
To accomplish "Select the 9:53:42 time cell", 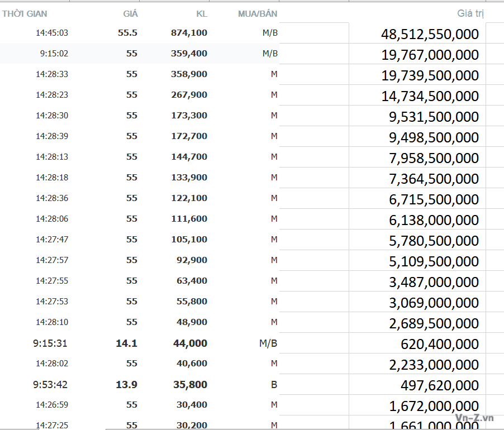I will click(50, 385).
